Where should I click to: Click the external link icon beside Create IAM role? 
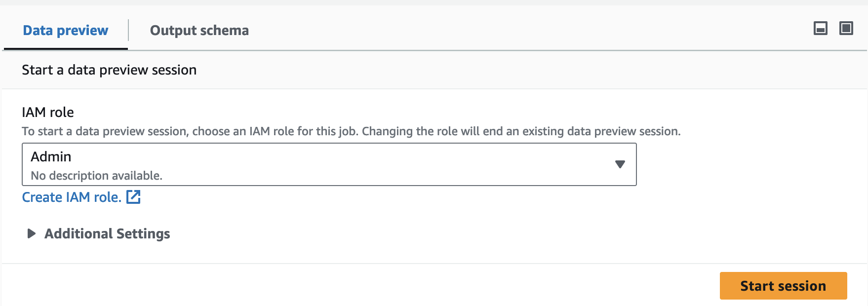click(133, 197)
